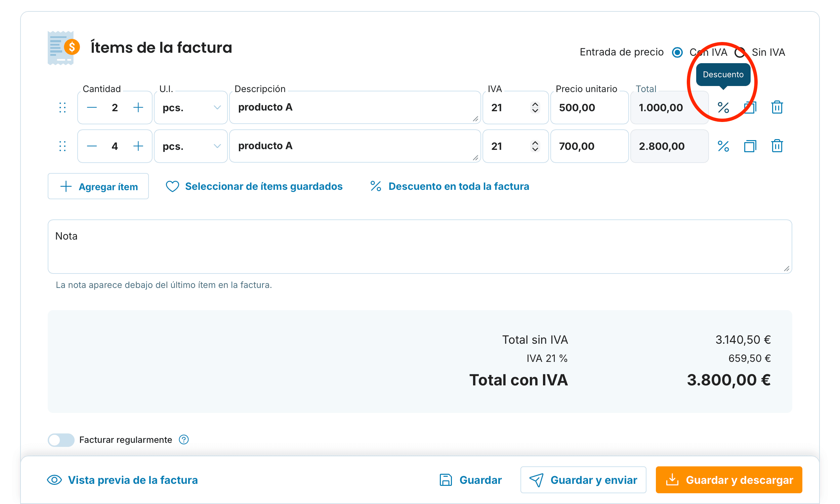Edit the unit price 700,00 field

click(x=589, y=146)
